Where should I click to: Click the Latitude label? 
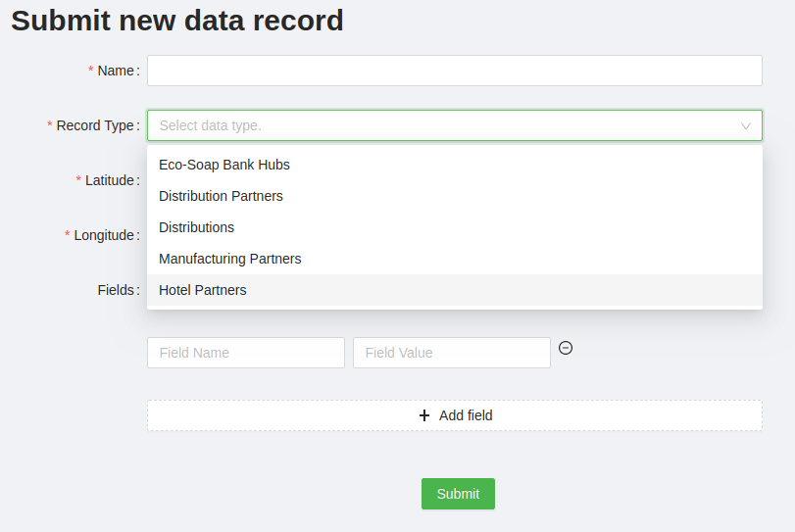click(x=109, y=180)
